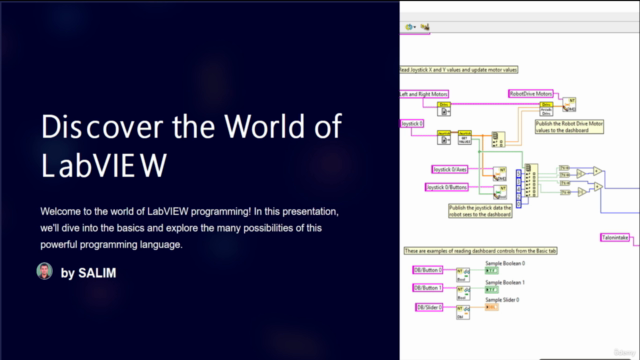Screen dimensions: 640x360
Task: Select the "TalonIntake" string constant
Action: pos(615,238)
